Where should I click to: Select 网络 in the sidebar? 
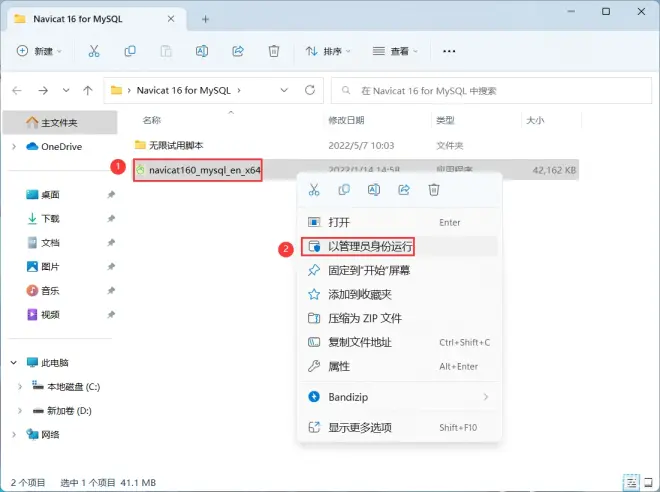(43, 434)
